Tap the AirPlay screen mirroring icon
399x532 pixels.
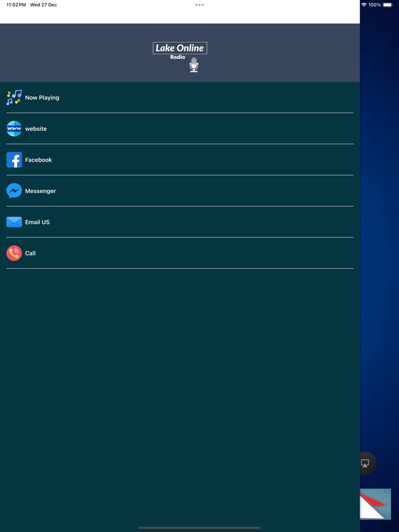pyautogui.click(x=365, y=463)
